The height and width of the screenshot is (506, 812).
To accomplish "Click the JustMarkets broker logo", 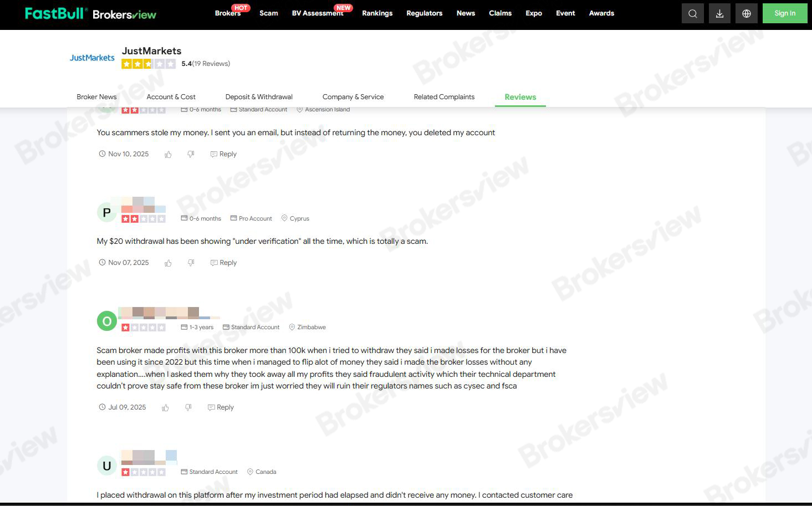I will (92, 58).
